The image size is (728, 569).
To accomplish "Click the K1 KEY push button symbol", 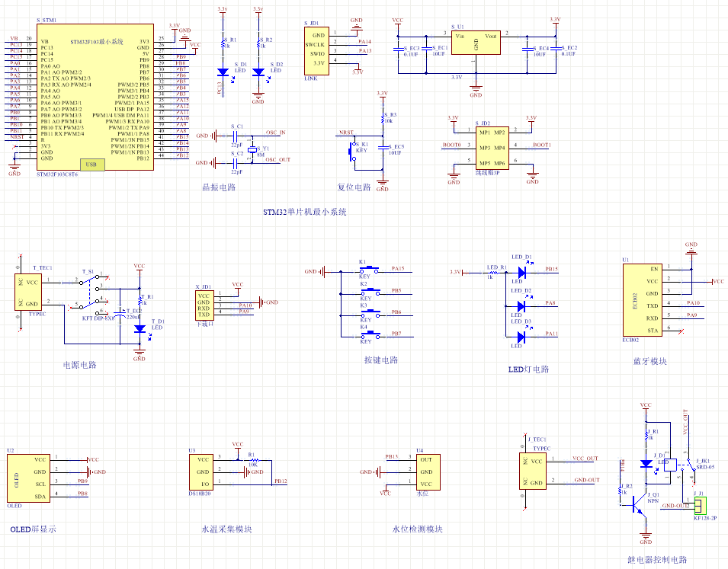I will tap(370, 269).
